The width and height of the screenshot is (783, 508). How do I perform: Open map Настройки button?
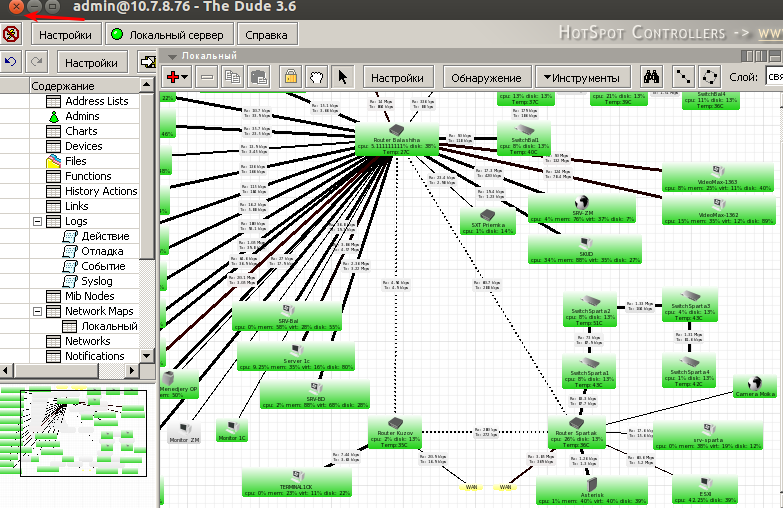tap(397, 78)
